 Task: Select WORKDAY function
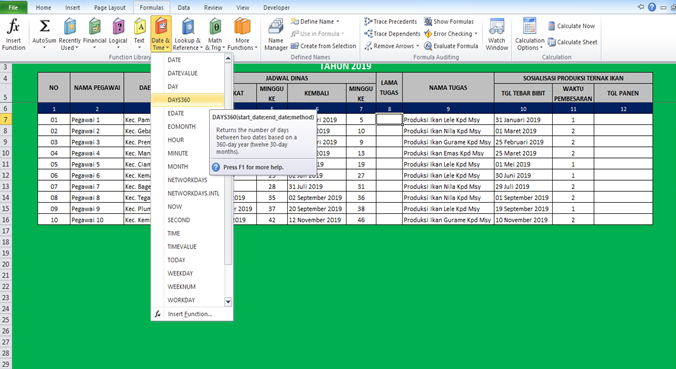[188, 300]
